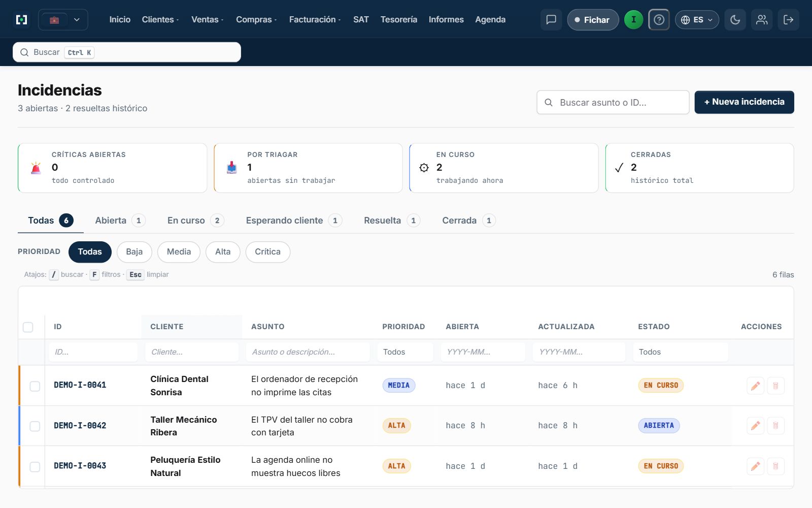Focus the Buscar asunto o ID search field
The image size is (812, 508).
click(613, 102)
